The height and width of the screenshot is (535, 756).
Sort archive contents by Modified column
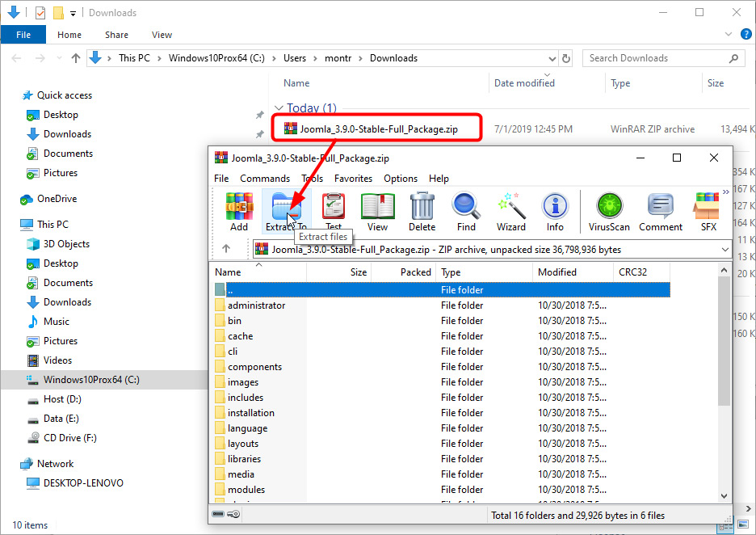(557, 272)
